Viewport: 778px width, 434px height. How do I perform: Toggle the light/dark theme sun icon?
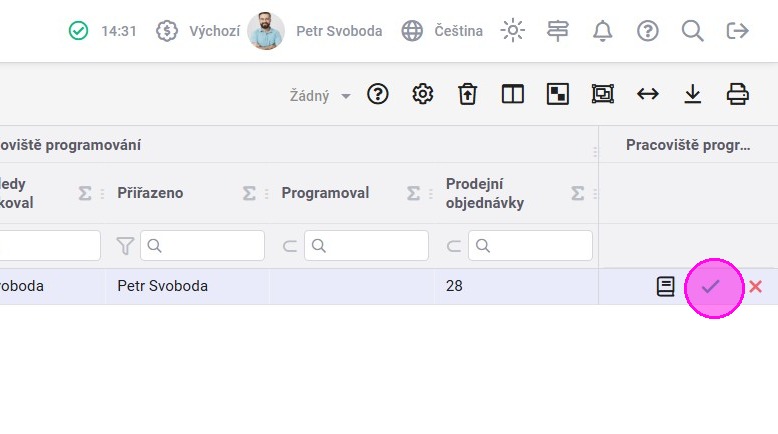pos(513,31)
